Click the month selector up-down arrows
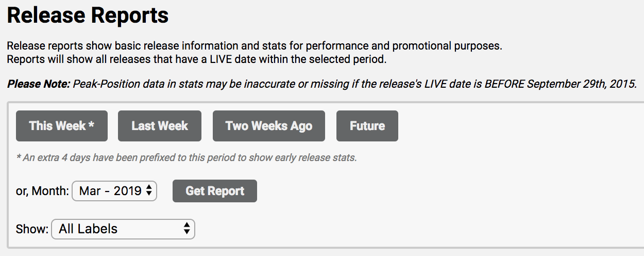 (149, 191)
